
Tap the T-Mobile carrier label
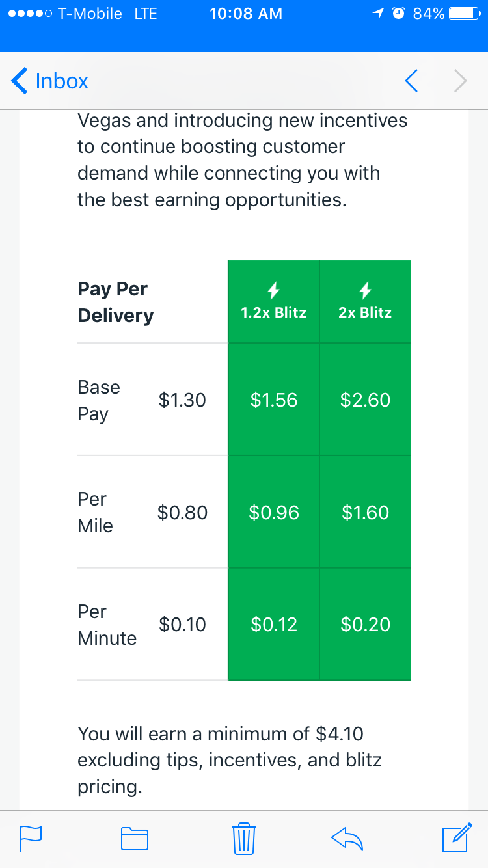pyautogui.click(x=85, y=13)
